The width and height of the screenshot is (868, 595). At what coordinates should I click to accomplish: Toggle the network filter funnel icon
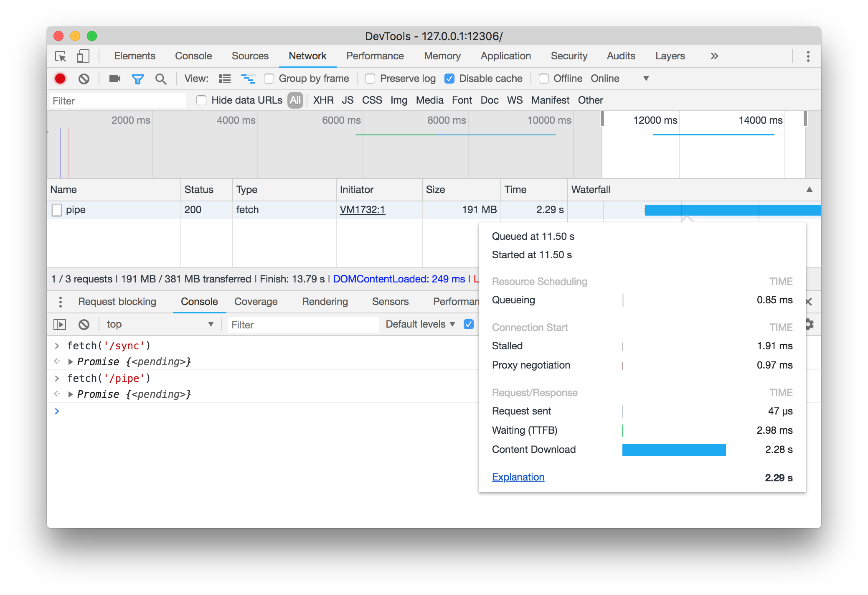tap(137, 79)
